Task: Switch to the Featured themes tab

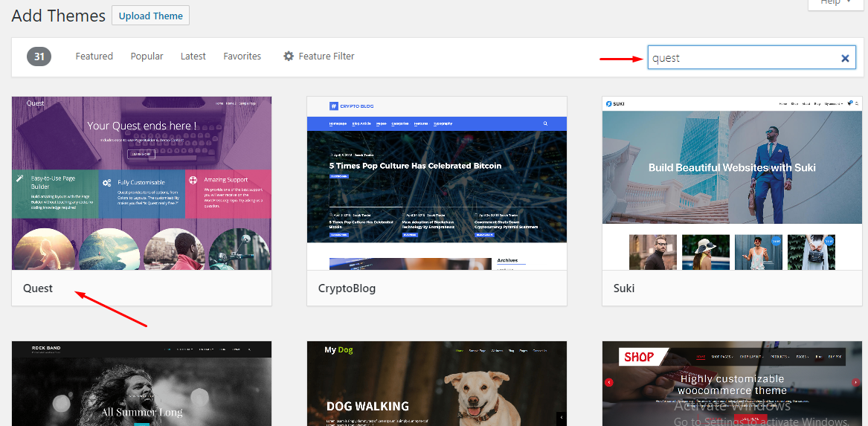Action: [94, 57]
